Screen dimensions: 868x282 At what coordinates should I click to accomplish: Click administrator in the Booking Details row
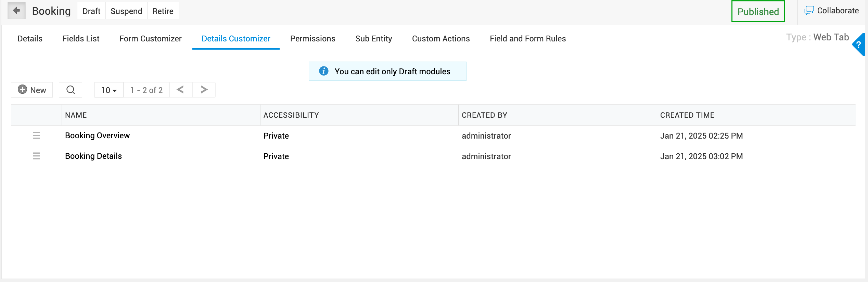[486, 156]
